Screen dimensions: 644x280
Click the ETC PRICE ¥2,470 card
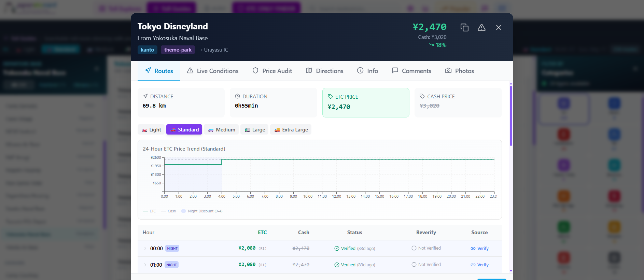[x=366, y=102]
